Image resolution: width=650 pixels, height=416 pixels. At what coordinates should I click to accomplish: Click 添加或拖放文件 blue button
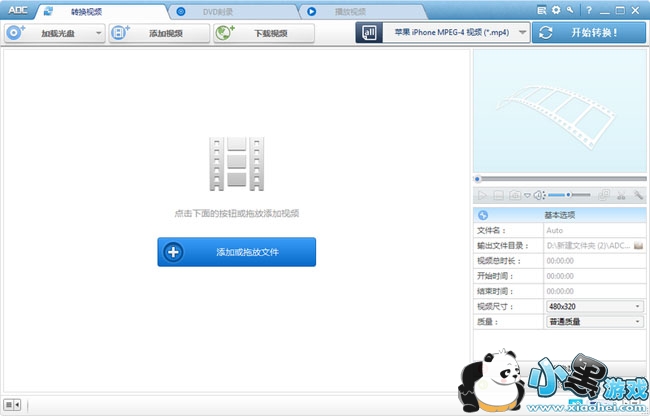pos(237,252)
